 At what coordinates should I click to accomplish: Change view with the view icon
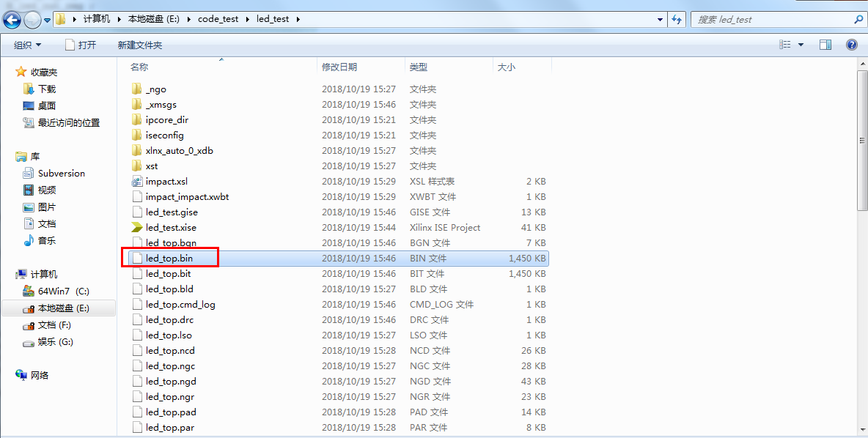pyautogui.click(x=785, y=45)
